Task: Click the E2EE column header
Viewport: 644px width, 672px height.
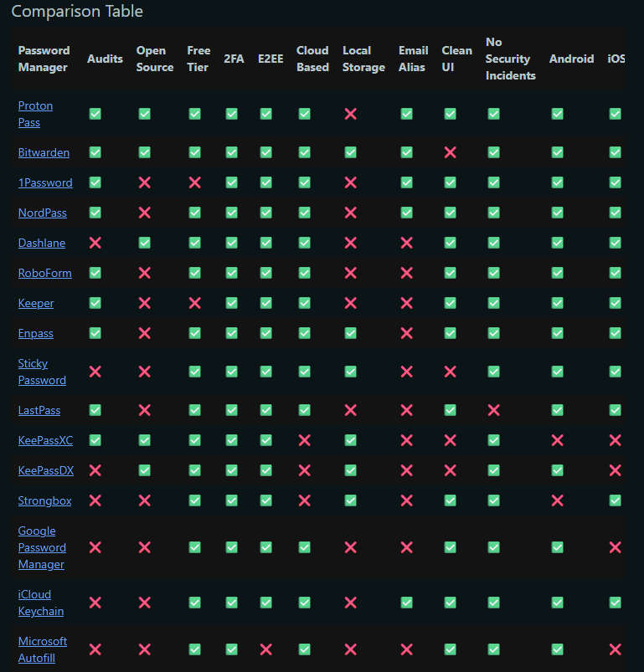Action: (x=270, y=59)
